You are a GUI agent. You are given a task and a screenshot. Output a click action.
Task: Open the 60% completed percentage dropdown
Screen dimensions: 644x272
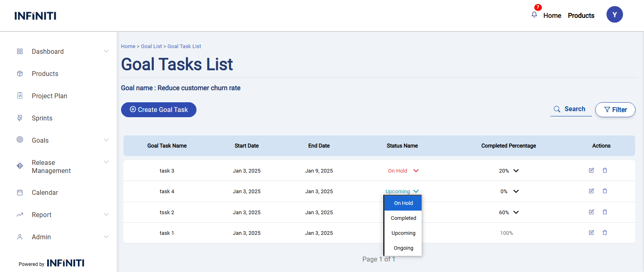click(516, 213)
